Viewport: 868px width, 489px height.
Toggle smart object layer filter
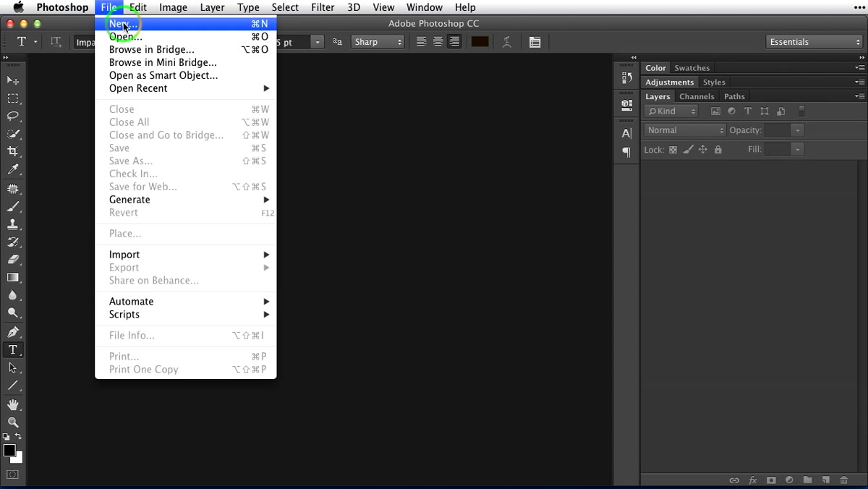(780, 111)
